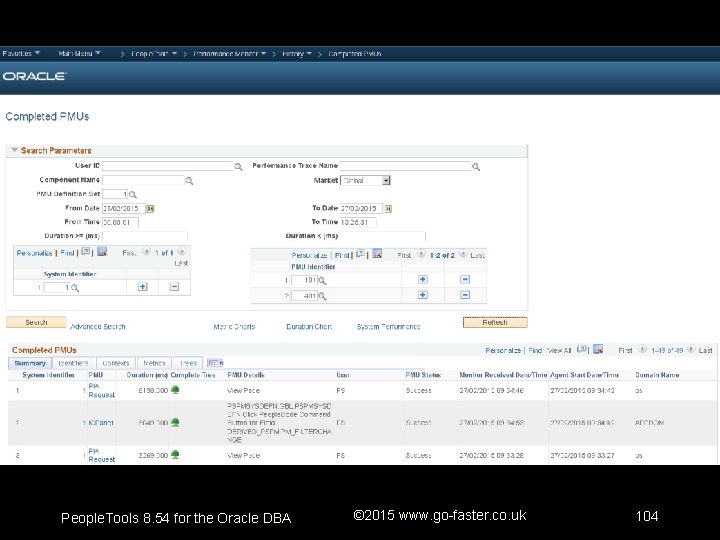The image size is (720, 540).
Task: Open the Main Menu dropdown
Action: coord(79,53)
